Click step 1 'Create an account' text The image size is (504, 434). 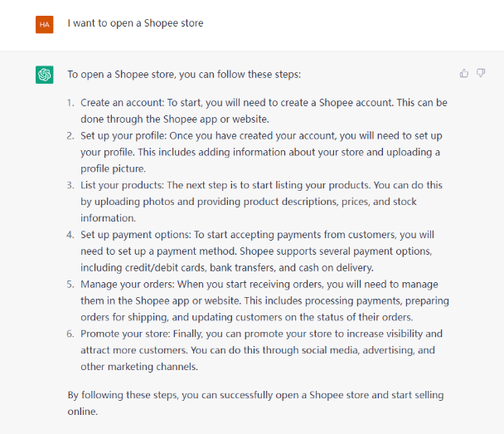[x=122, y=103]
